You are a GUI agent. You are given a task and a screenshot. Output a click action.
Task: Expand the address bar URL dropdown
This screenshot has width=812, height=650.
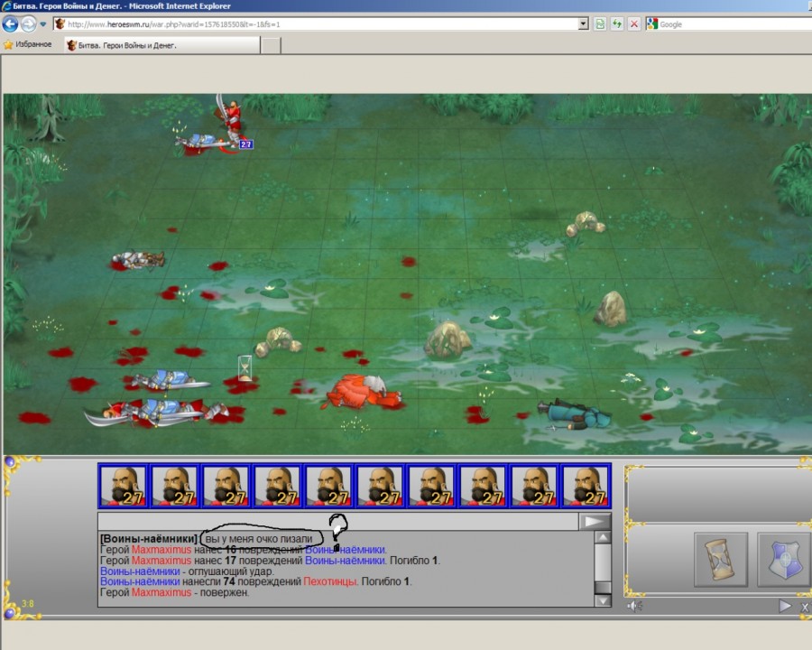[584, 23]
